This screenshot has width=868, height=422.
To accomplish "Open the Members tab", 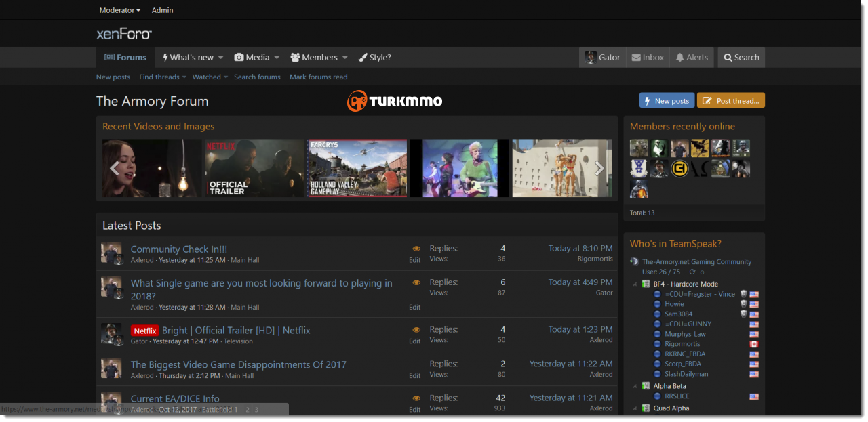I will [x=314, y=58].
